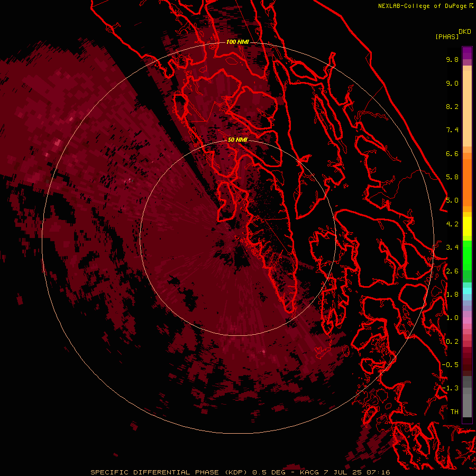Click the 2.6 scale value
This screenshot has width=476, height=476.
[x=452, y=271]
